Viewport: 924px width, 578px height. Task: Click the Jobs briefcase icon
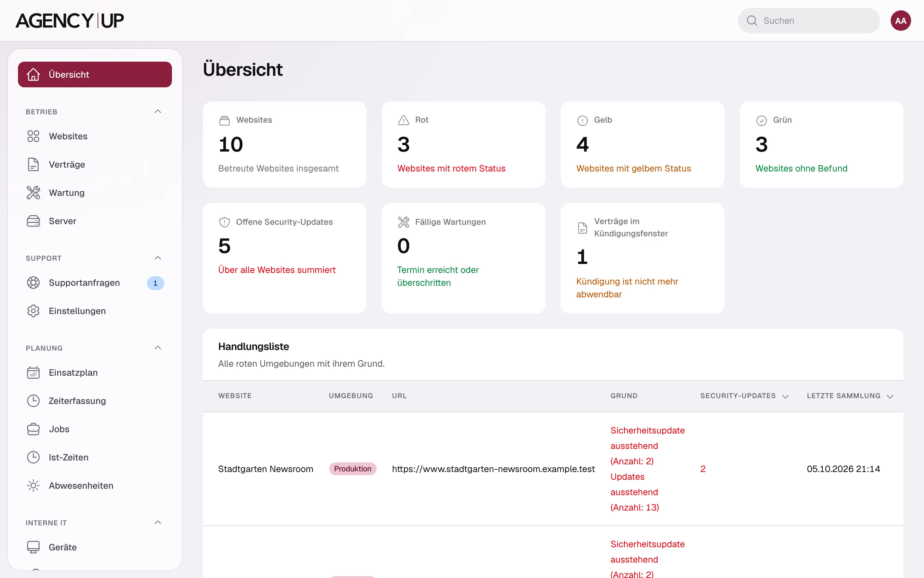tap(33, 429)
